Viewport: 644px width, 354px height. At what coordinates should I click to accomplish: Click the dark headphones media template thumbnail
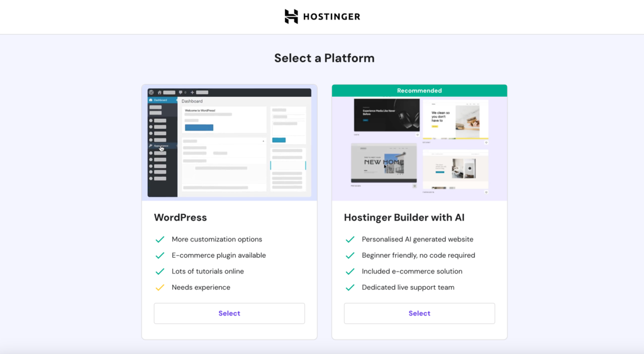[x=387, y=115]
